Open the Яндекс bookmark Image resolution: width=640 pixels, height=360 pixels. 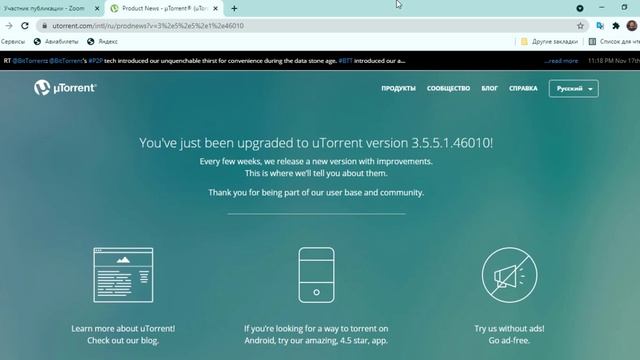click(102, 41)
